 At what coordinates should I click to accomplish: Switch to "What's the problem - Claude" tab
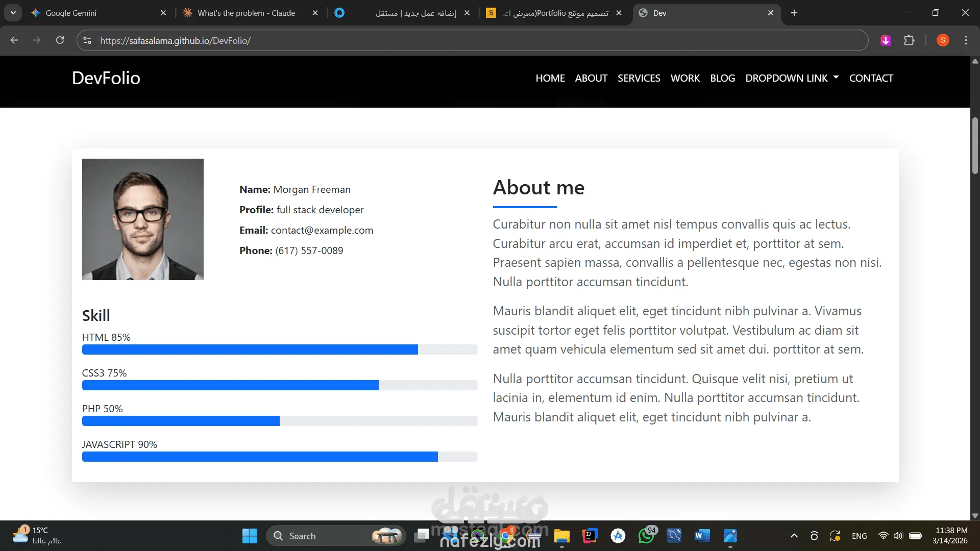pyautogui.click(x=246, y=13)
